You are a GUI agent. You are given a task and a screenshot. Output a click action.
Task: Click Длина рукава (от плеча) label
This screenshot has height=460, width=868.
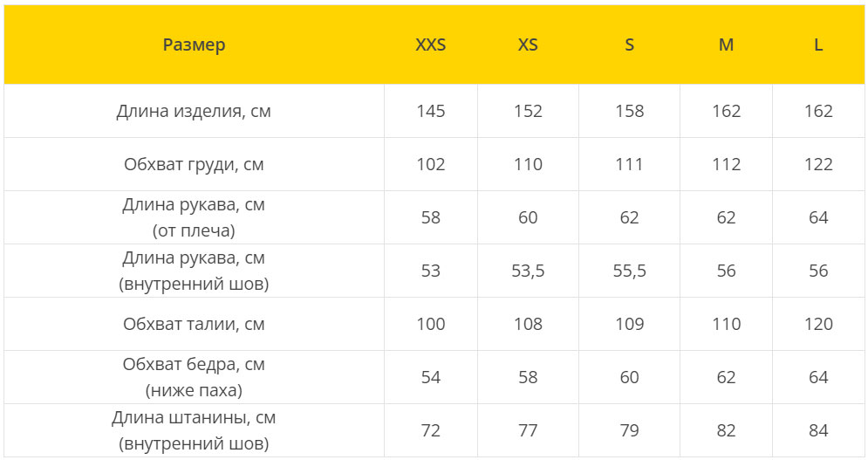[x=194, y=217]
